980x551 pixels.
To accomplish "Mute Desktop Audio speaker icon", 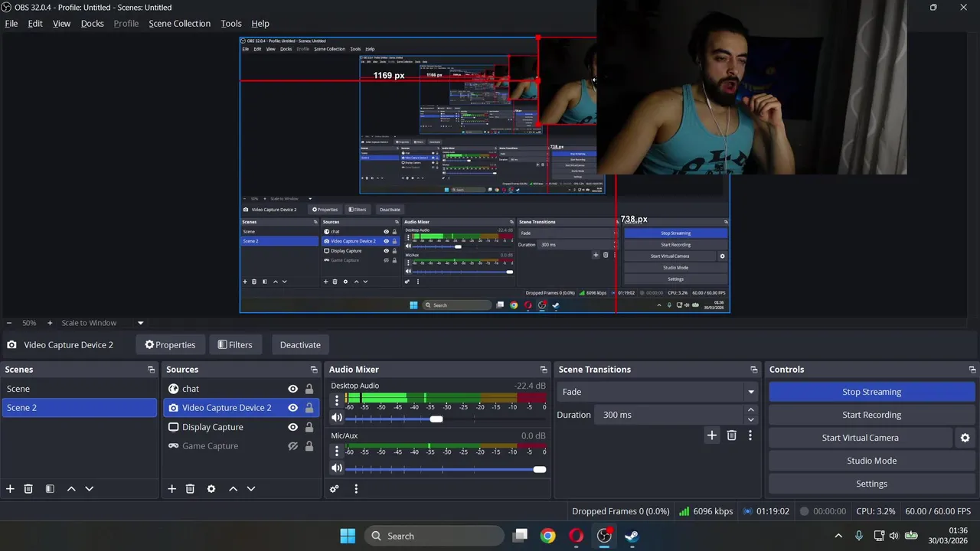I will click(336, 418).
